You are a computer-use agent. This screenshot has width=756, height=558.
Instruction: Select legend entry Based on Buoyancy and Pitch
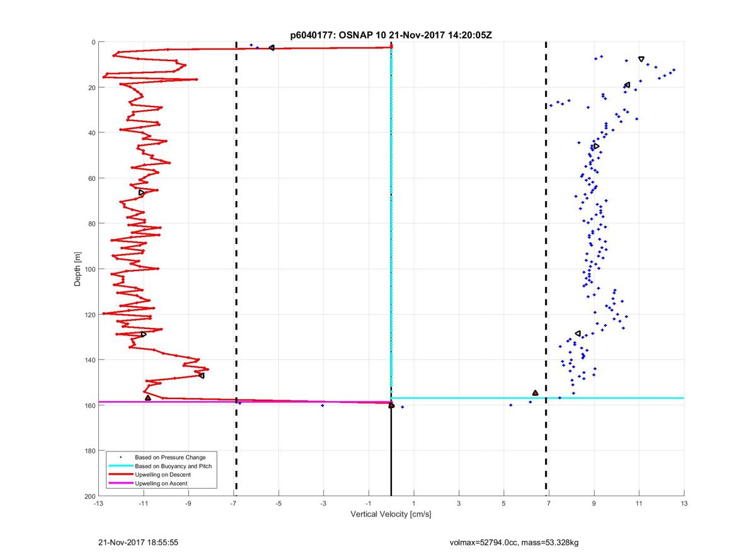[173, 465]
